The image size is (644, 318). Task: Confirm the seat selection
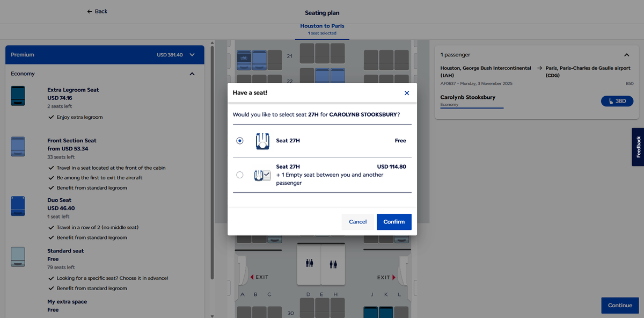[x=393, y=222]
